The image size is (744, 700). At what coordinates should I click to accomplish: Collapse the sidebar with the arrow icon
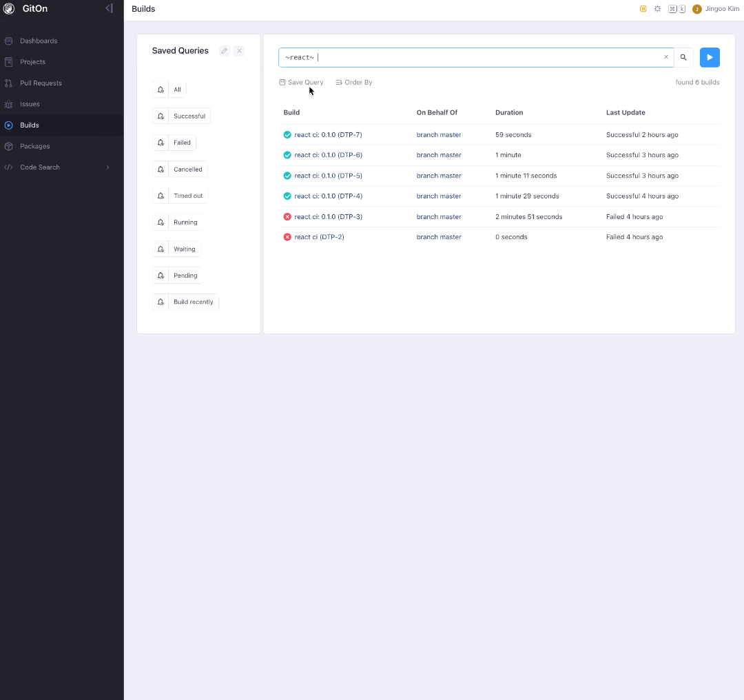pyautogui.click(x=109, y=8)
